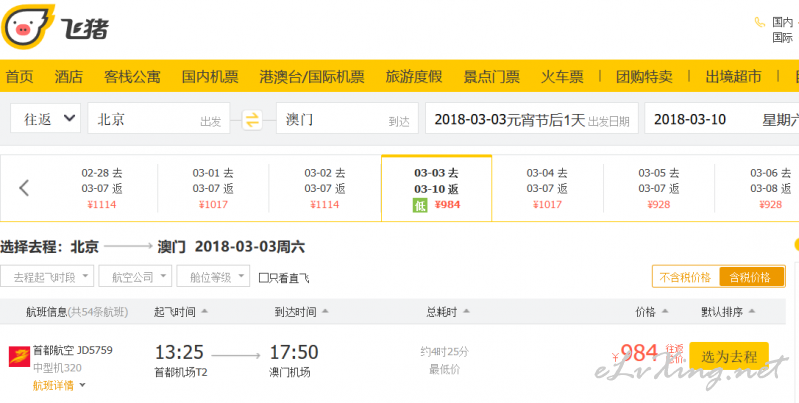The width and height of the screenshot is (799, 403).
Task: Sort by departure time arrow
Action: point(204,311)
